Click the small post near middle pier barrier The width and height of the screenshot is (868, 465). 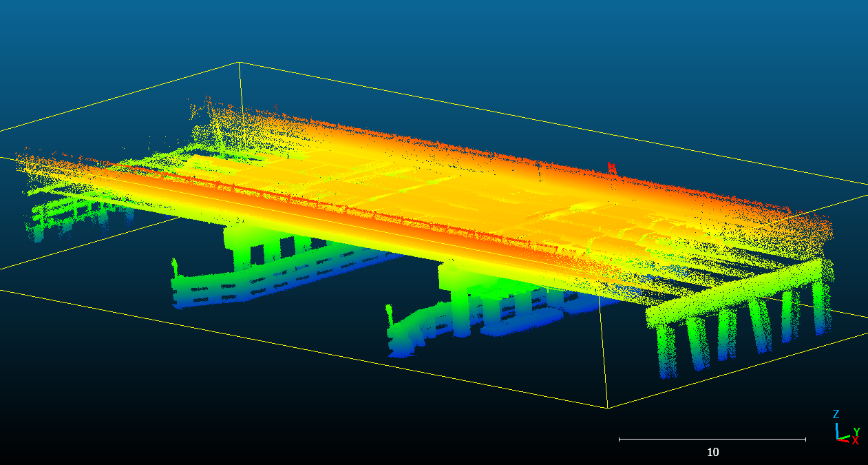390,313
